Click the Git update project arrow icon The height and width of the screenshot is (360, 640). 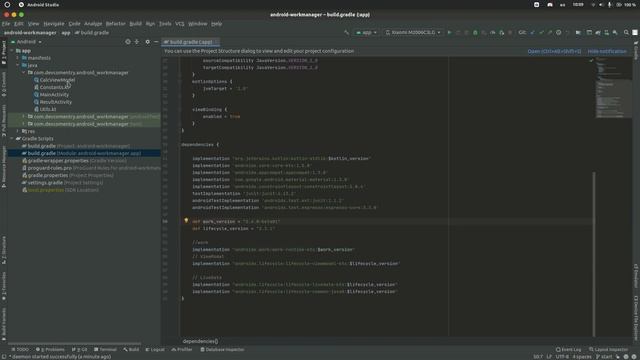[x=532, y=32]
